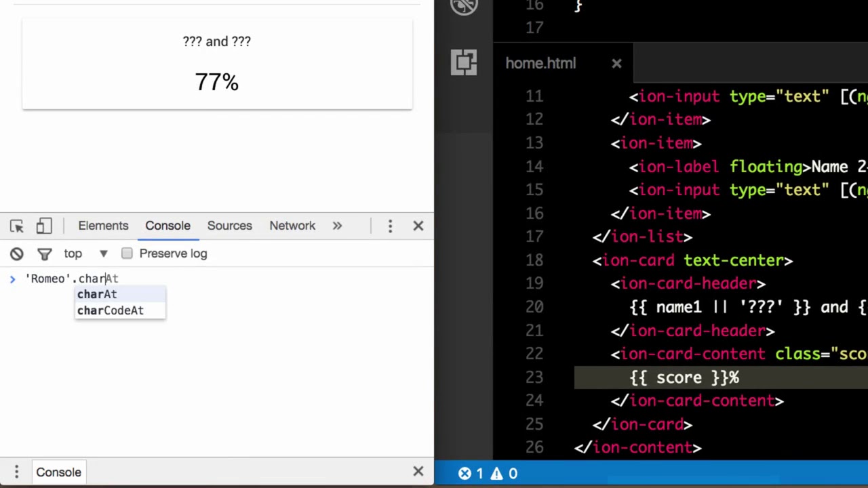Select the Console drawer tab

(x=58, y=472)
